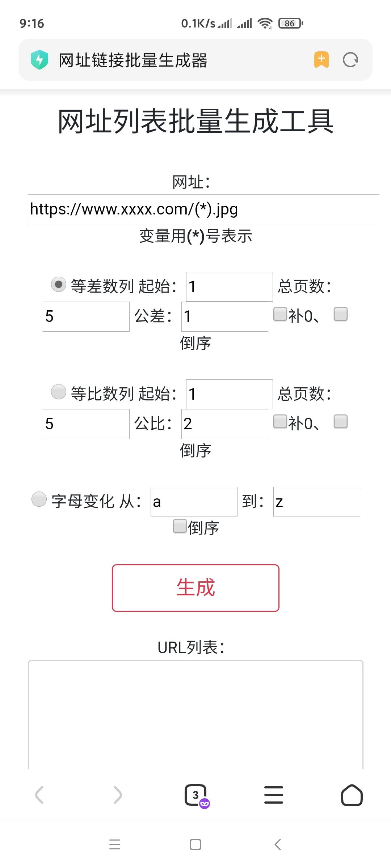This screenshot has width=391, height=868.
Task: Focus the 网址 URL input field
Action: coord(203,209)
